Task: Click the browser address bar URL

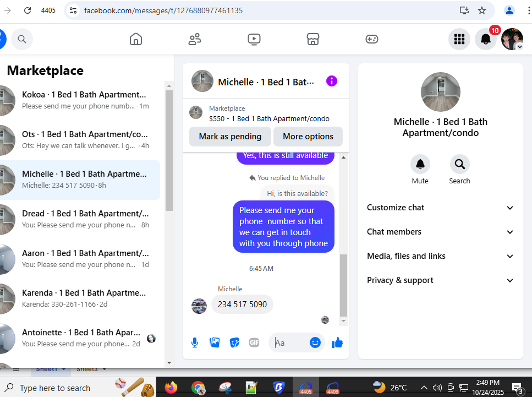Action: (x=163, y=10)
